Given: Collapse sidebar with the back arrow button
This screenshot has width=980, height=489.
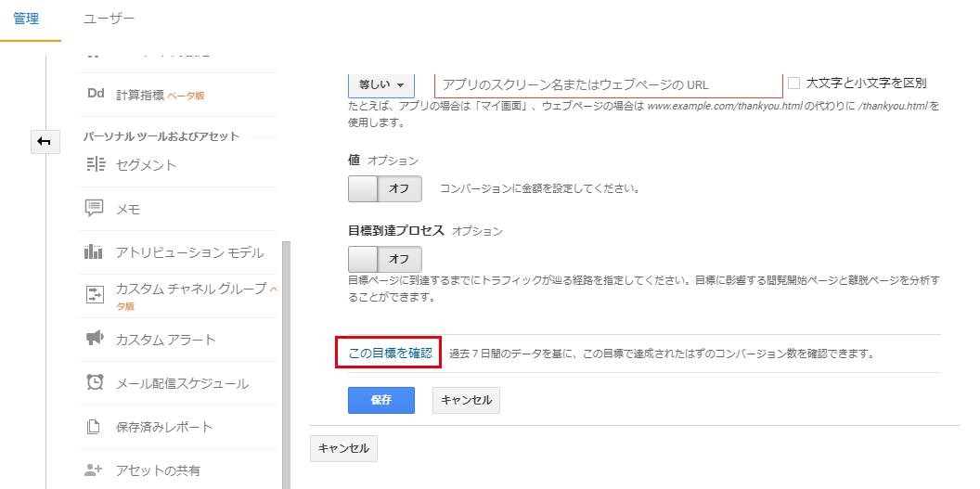Looking at the screenshot, I should (x=45, y=141).
